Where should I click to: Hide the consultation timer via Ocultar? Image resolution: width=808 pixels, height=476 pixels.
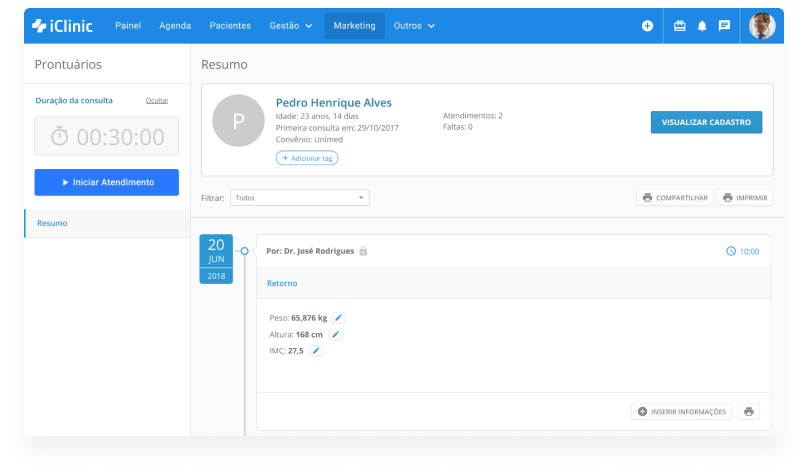click(156, 100)
